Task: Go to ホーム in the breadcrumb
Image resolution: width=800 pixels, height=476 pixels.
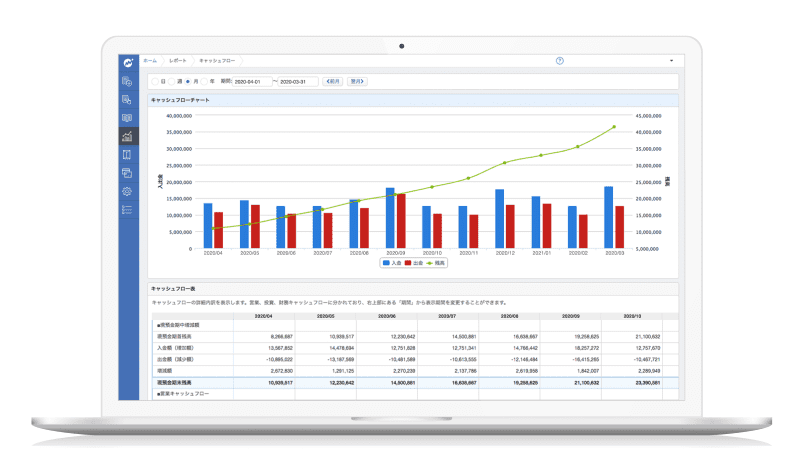Action: click(150, 61)
